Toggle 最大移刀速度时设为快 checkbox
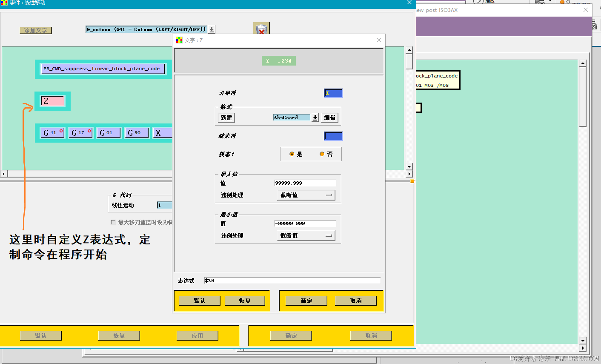Viewport: 601px width, 364px height. (113, 222)
